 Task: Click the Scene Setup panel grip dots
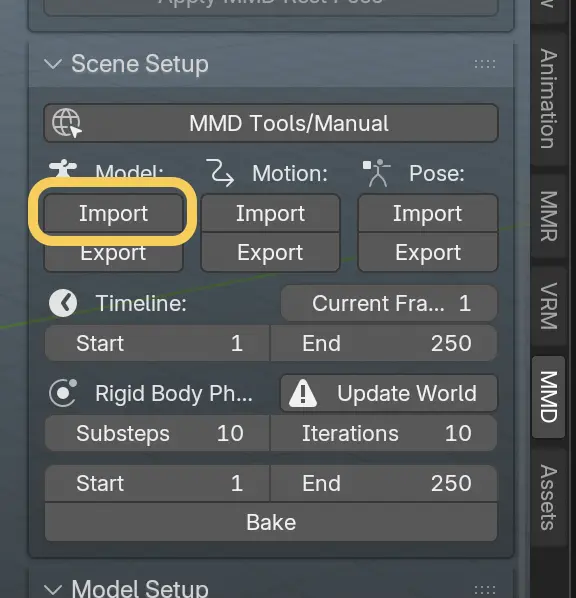coord(485,64)
